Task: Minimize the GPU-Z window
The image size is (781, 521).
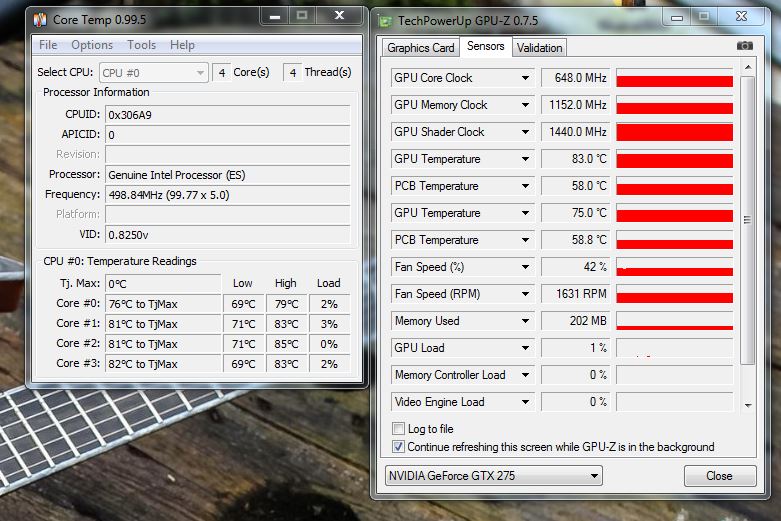Action: [677, 17]
